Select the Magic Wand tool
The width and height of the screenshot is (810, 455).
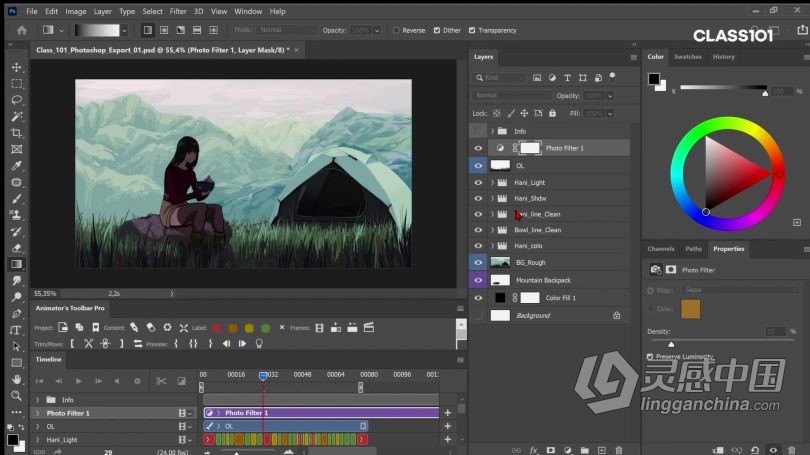click(17, 116)
